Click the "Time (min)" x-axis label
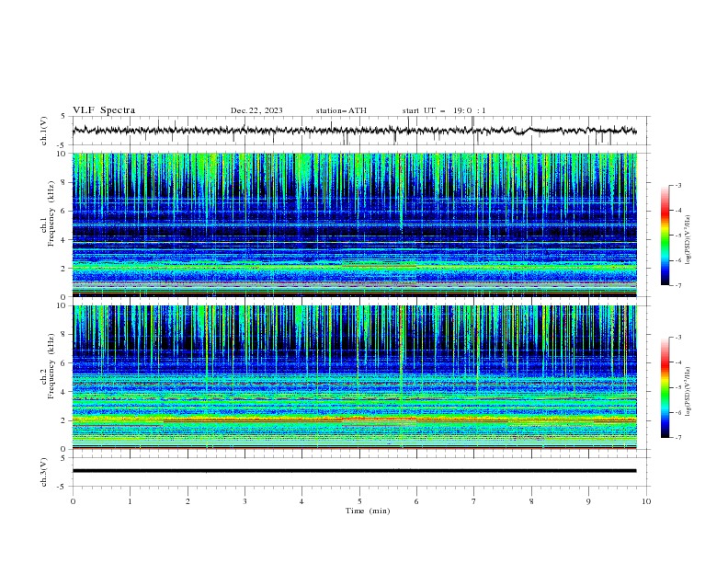The image size is (728, 563). pyautogui.click(x=368, y=511)
